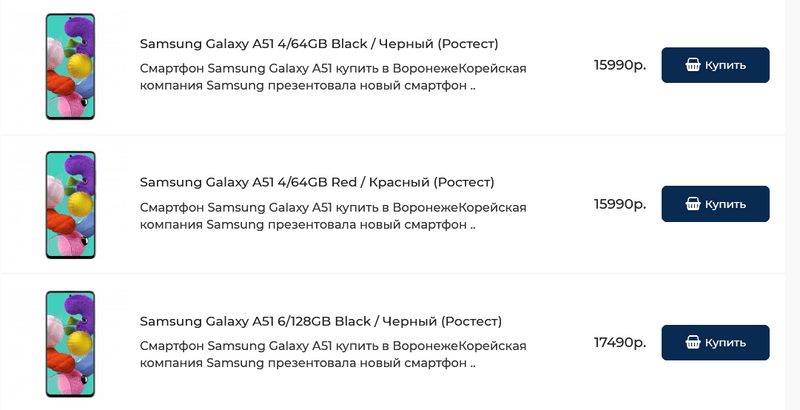Click the 4/64GB Red phone thumbnail image
The width and height of the screenshot is (800, 410).
tap(70, 205)
